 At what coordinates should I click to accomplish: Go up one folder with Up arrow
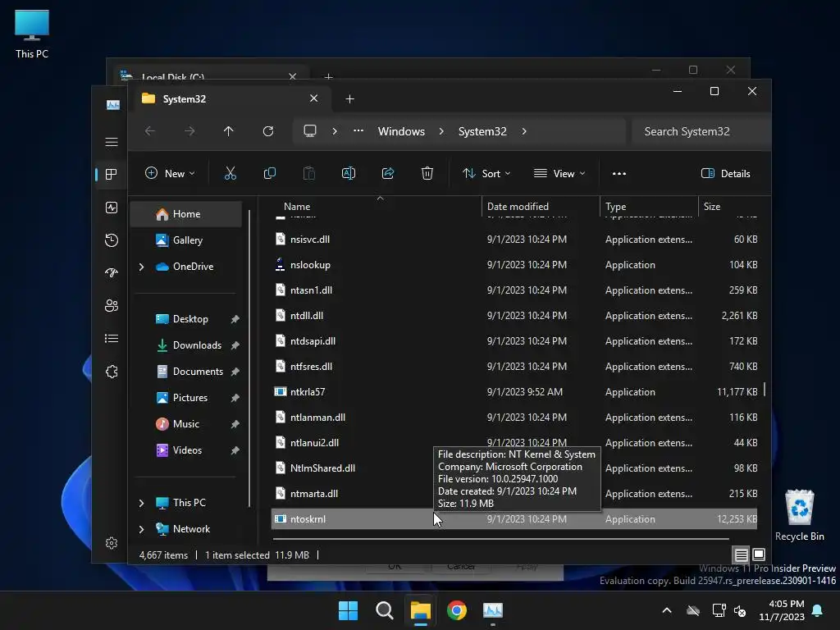(x=229, y=131)
